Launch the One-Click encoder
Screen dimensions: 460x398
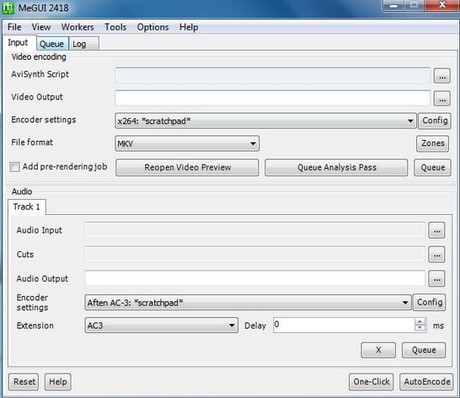(371, 382)
